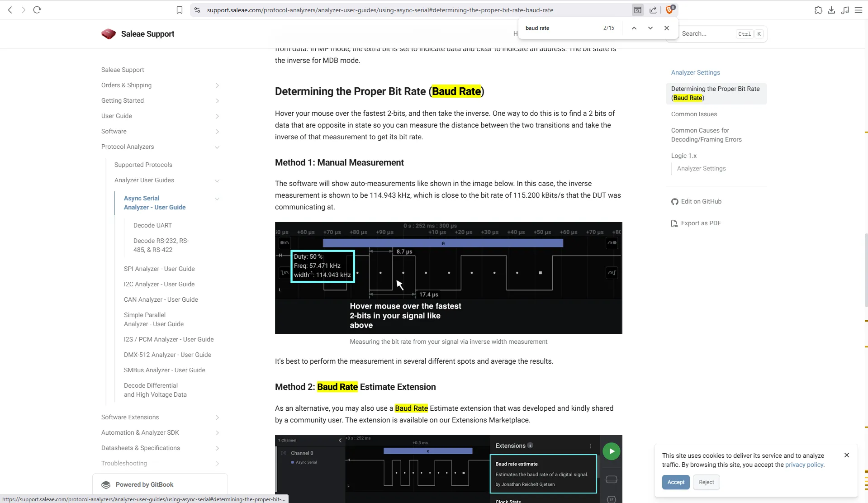This screenshot has width=868, height=503.
Task: Expand the Software sidebar section
Action: 218,132
